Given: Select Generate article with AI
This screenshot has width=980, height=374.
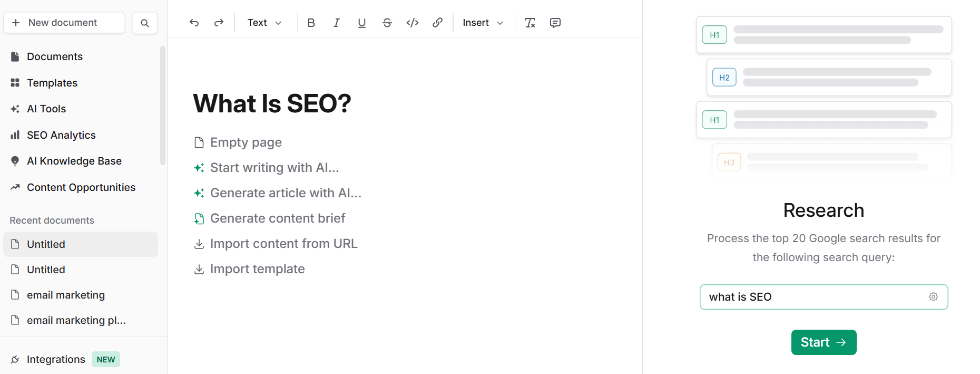Looking at the screenshot, I should point(278,193).
